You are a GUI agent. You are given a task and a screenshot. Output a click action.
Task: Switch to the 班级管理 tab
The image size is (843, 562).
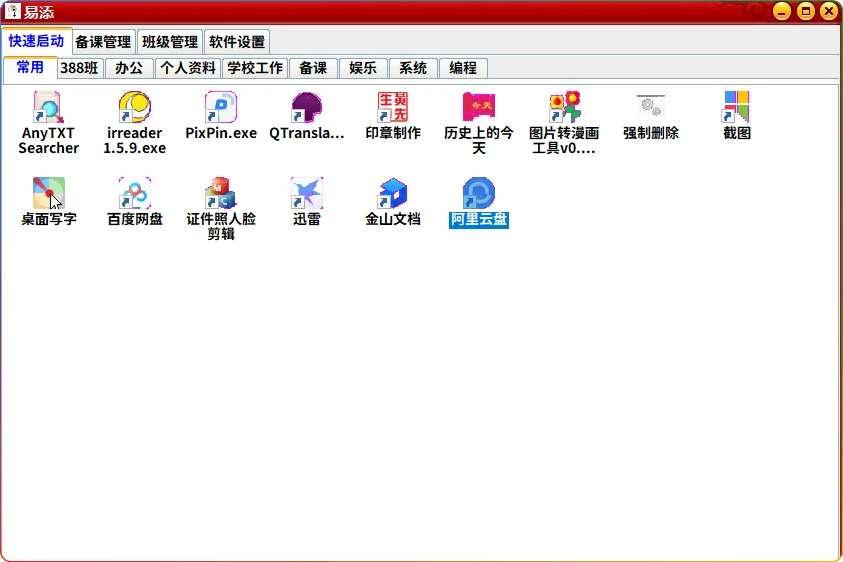point(170,42)
